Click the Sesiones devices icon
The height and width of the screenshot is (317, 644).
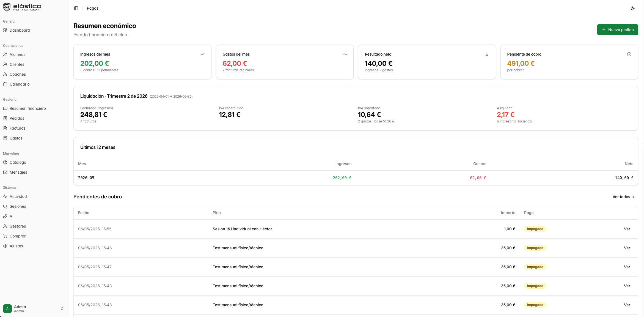coord(5,206)
